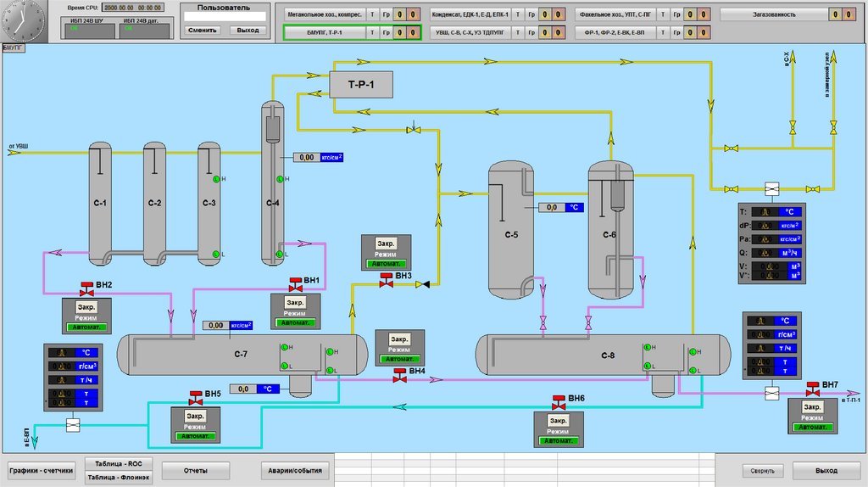Toggle the Закр. state button under BH1
868x487 pixels.
click(x=295, y=303)
